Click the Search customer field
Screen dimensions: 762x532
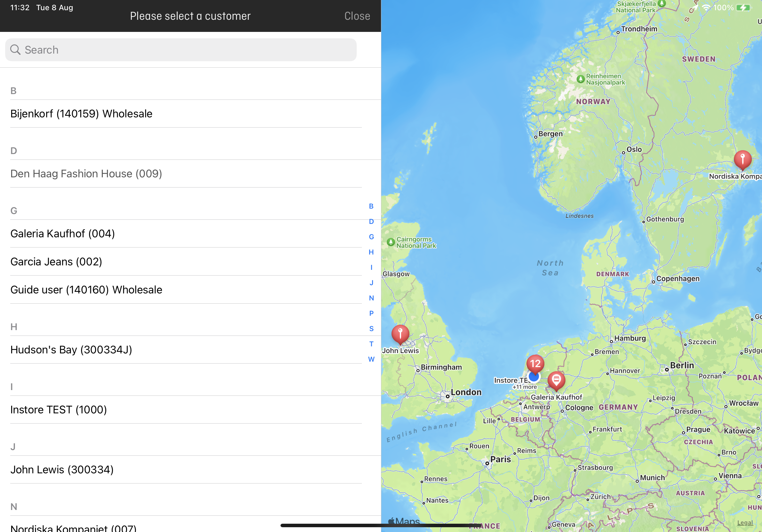click(x=181, y=50)
